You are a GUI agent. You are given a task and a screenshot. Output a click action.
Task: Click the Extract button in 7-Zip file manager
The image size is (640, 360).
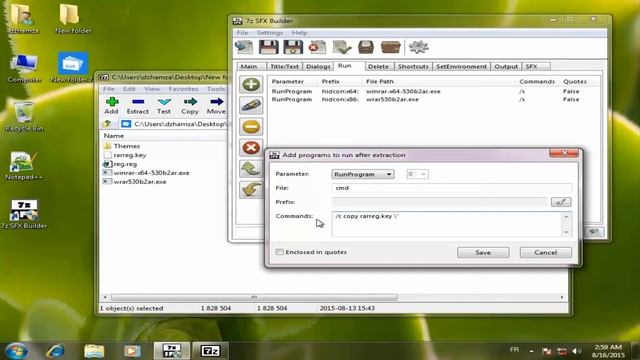(x=138, y=106)
